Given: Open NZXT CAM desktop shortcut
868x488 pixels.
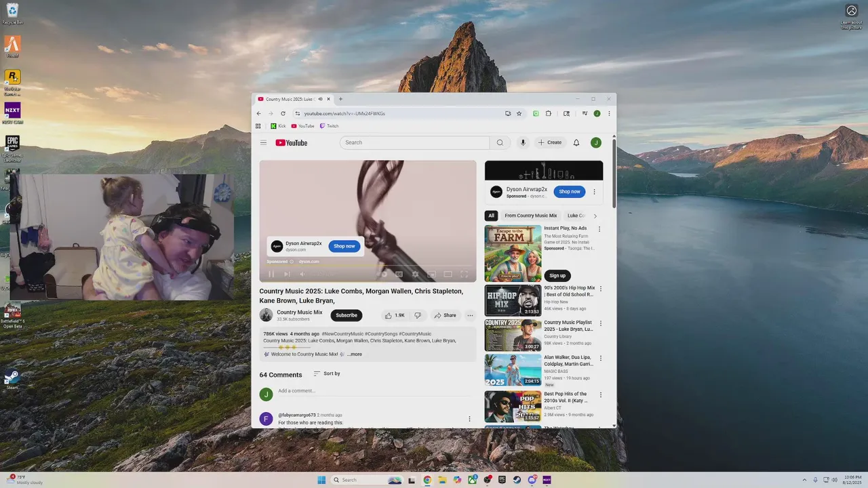Looking at the screenshot, I should coord(12,113).
